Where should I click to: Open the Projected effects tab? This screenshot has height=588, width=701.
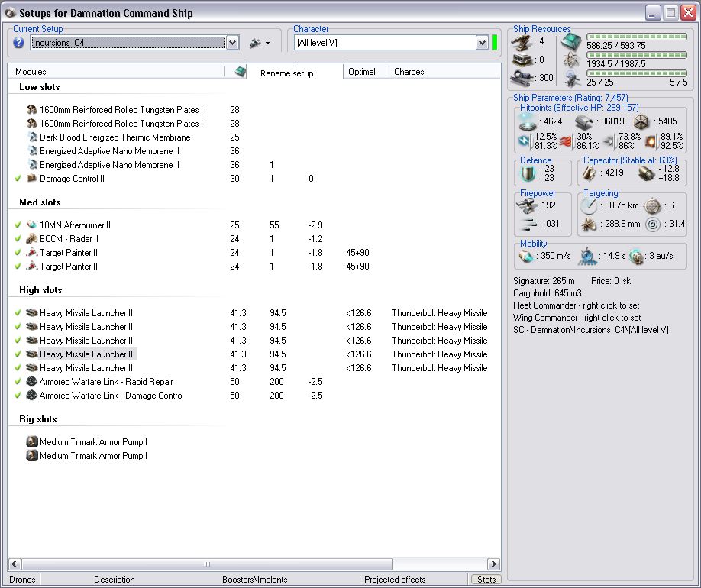pos(395,580)
